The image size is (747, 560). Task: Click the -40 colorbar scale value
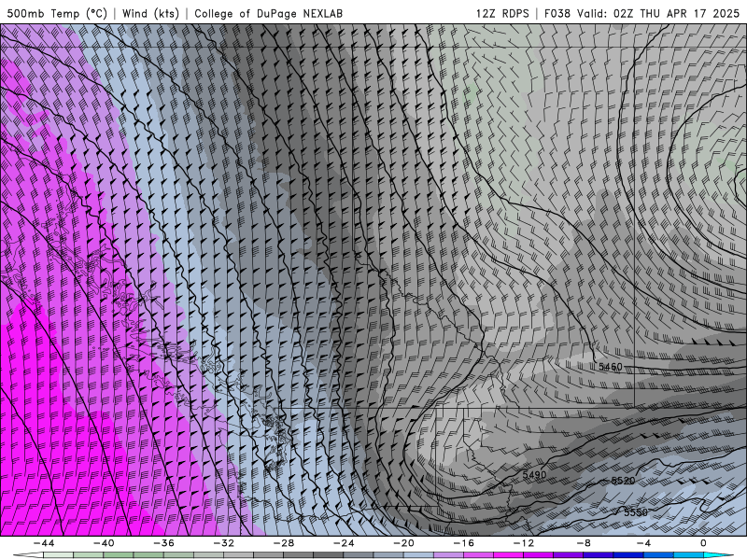click(x=104, y=543)
